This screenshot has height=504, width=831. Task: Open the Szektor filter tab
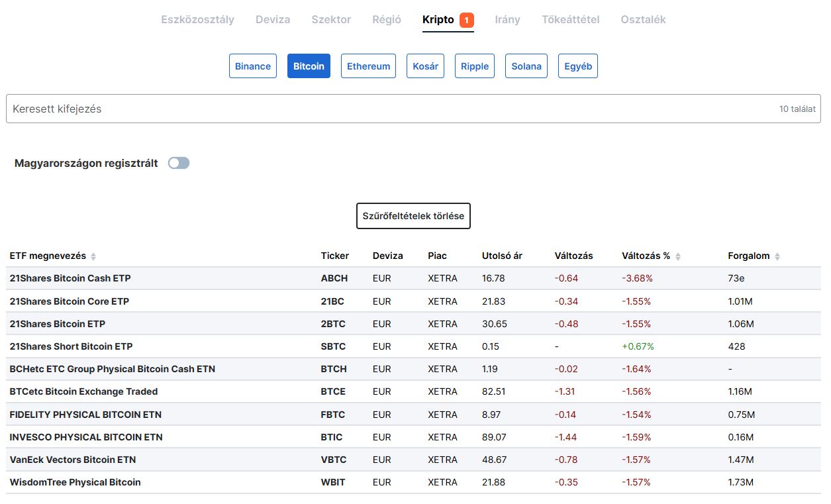point(331,19)
